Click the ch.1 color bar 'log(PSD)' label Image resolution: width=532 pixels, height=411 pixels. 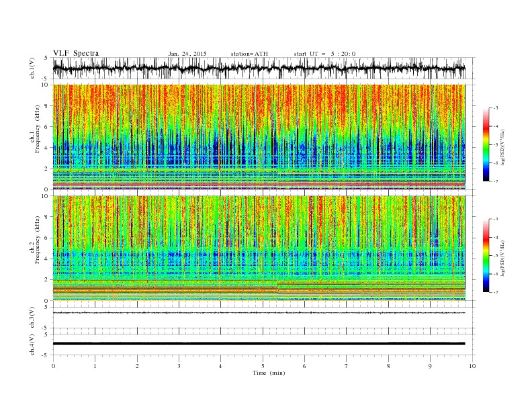[502, 146]
